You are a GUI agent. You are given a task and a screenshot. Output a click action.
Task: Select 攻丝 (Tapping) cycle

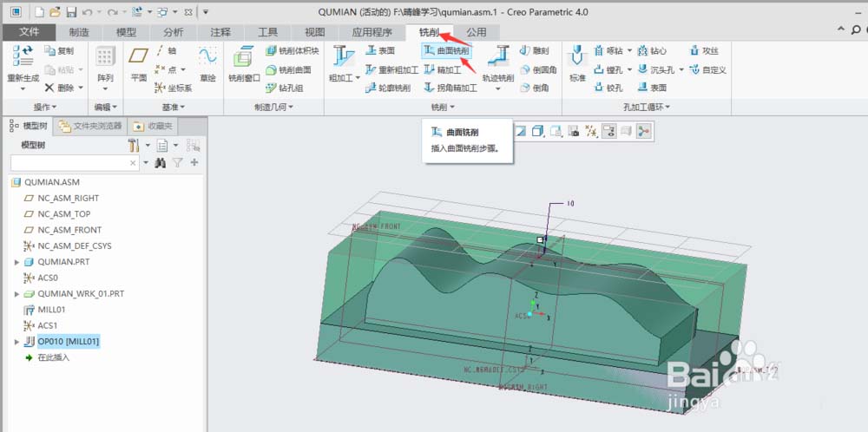704,51
